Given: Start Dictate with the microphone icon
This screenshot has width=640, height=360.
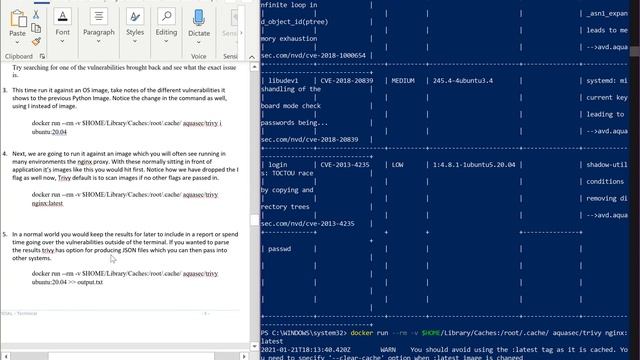Looking at the screenshot, I should tap(199, 18).
